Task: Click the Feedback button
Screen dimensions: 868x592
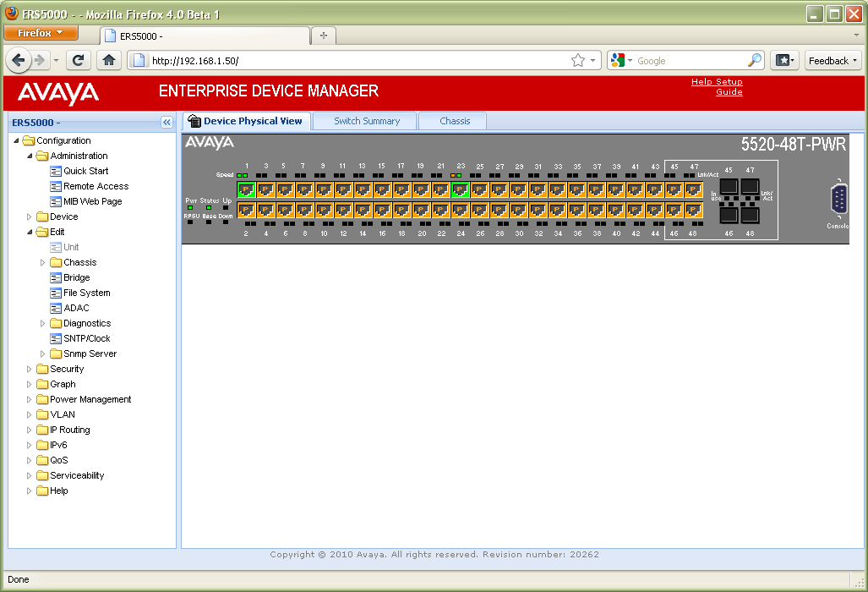Action: pos(832,60)
